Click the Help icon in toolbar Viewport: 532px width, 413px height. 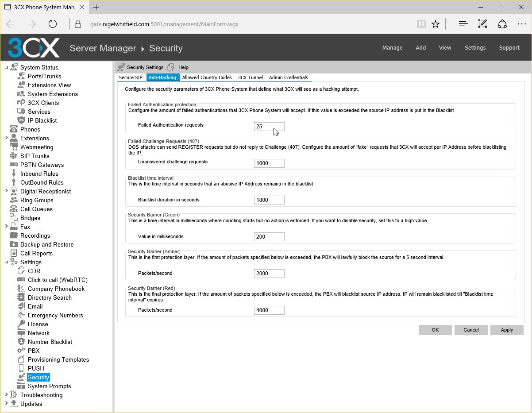point(171,67)
